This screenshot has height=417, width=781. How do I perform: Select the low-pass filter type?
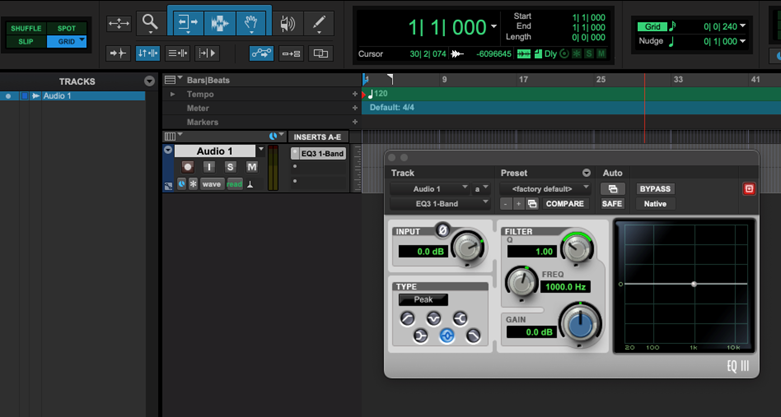coord(473,337)
